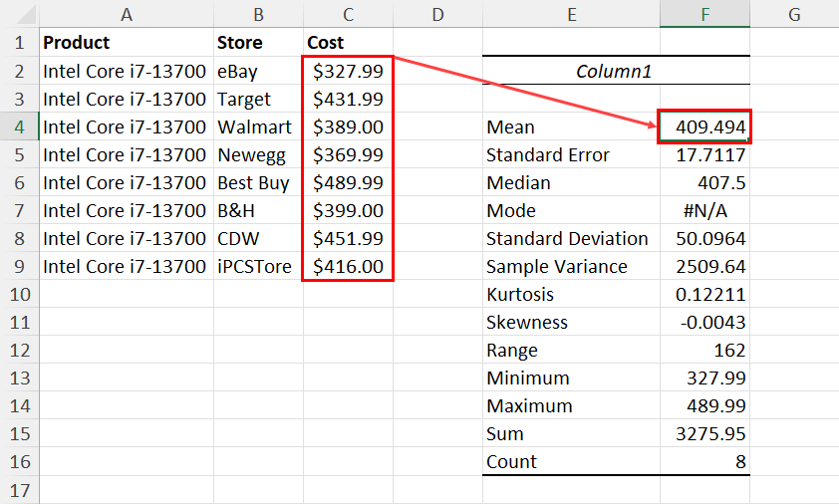Viewport: 839px width, 504px height.
Task: Select the Best Buy store cell
Action: coord(258,182)
